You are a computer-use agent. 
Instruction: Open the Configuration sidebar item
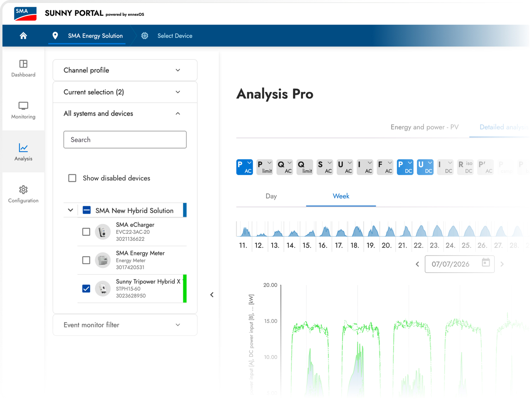point(23,194)
